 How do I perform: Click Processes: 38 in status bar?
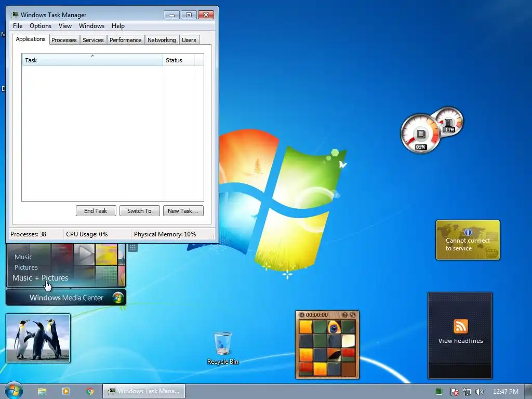pyautogui.click(x=28, y=234)
